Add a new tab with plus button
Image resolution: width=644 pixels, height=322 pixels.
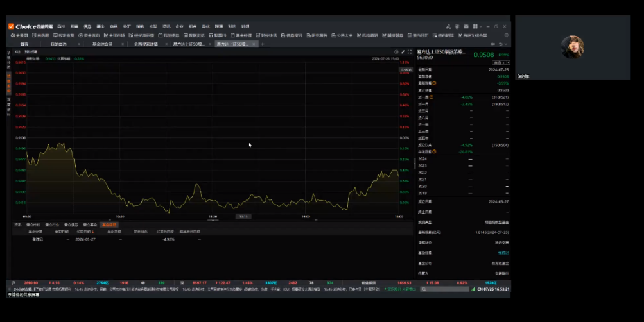tap(263, 44)
